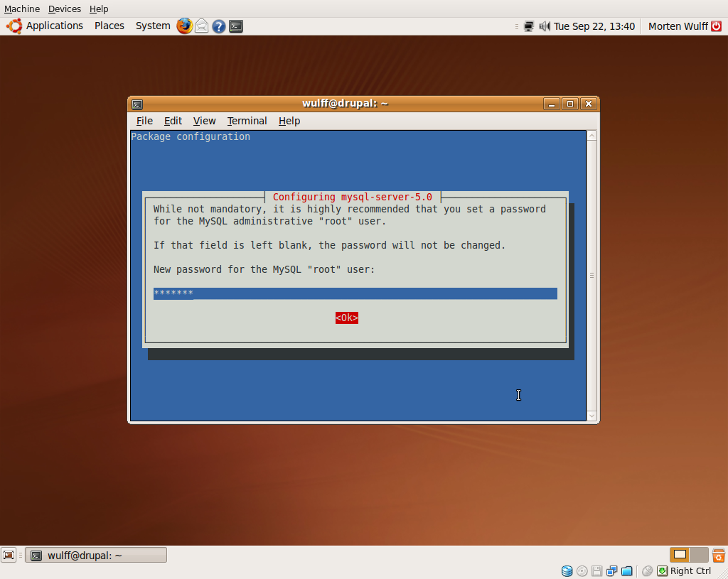Image resolution: width=728 pixels, height=579 pixels.
Task: Open the terminal window Help menu
Action: click(289, 121)
